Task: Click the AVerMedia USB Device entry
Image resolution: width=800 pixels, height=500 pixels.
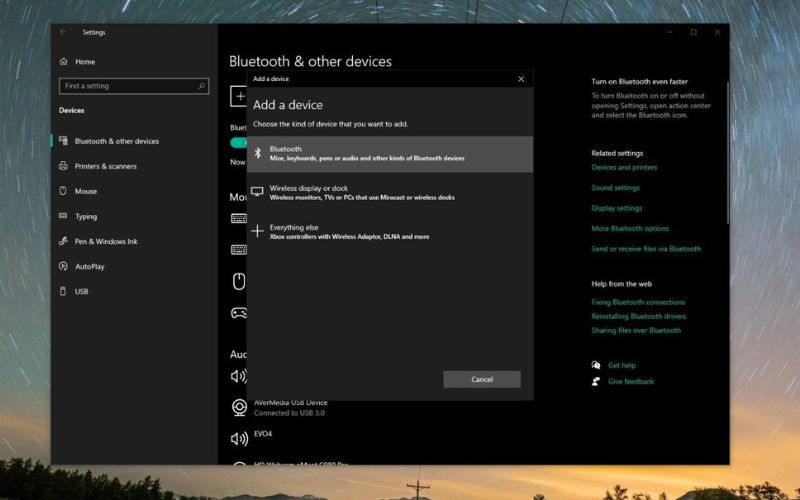Action: pyautogui.click(x=291, y=408)
